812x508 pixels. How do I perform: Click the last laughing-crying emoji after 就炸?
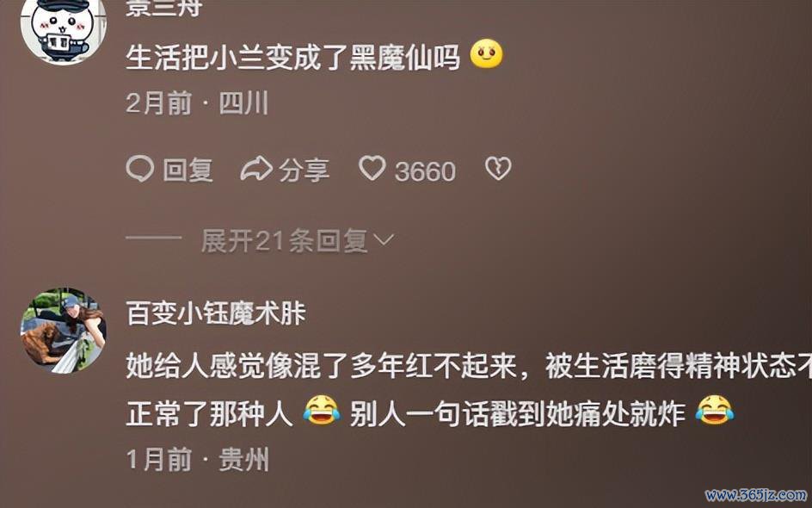[x=715, y=411]
